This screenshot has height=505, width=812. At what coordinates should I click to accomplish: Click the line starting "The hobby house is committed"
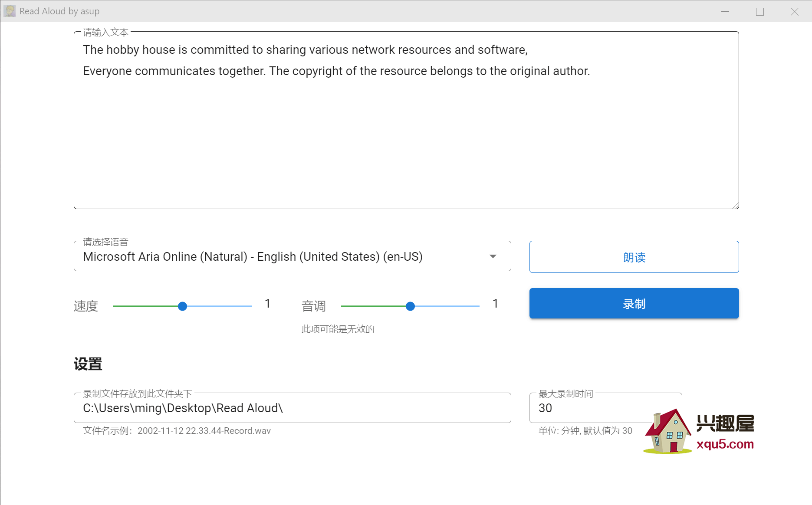(x=305, y=50)
